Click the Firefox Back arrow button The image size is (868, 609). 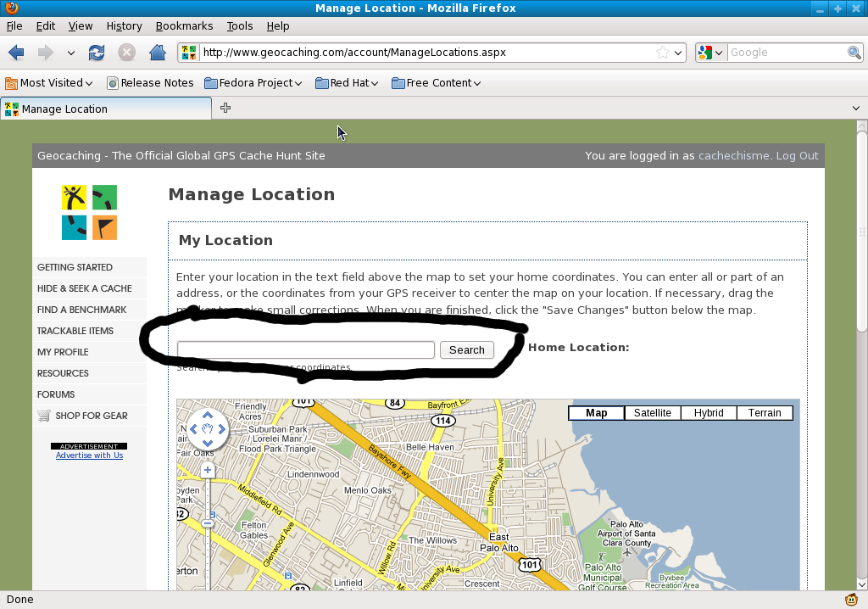pyautogui.click(x=16, y=53)
